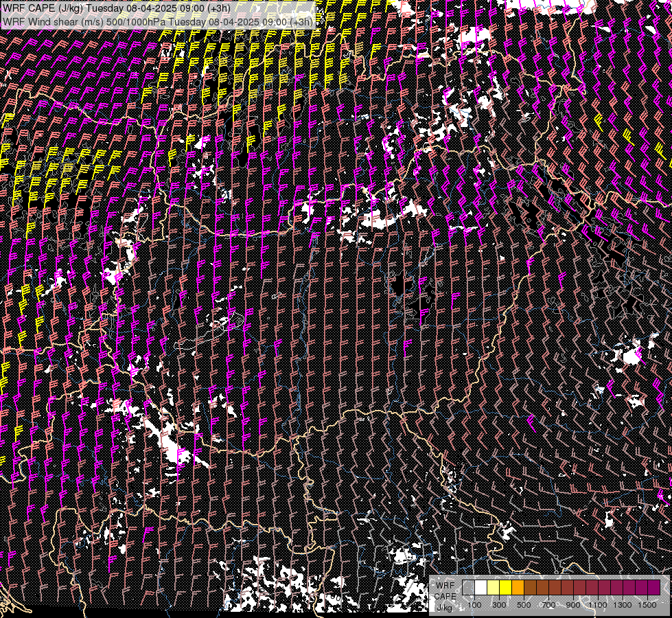The height and width of the screenshot is (618, 672).
Task: Click the 300 legend value
Action: pyautogui.click(x=499, y=605)
